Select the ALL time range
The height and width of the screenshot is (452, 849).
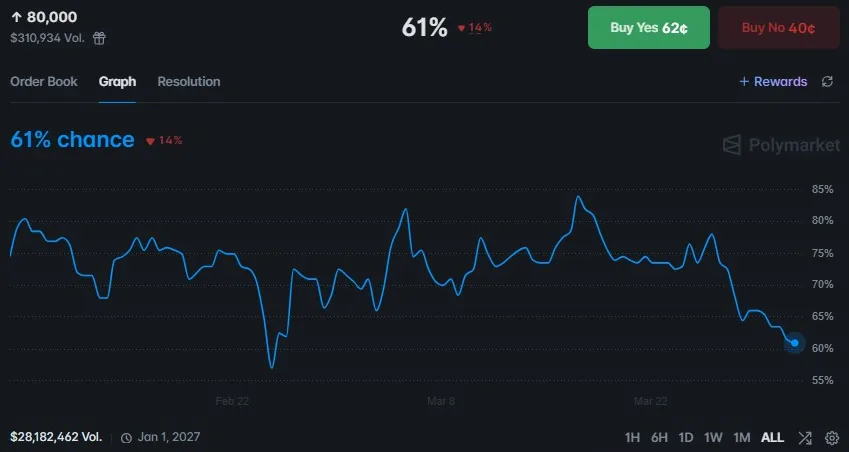772,437
